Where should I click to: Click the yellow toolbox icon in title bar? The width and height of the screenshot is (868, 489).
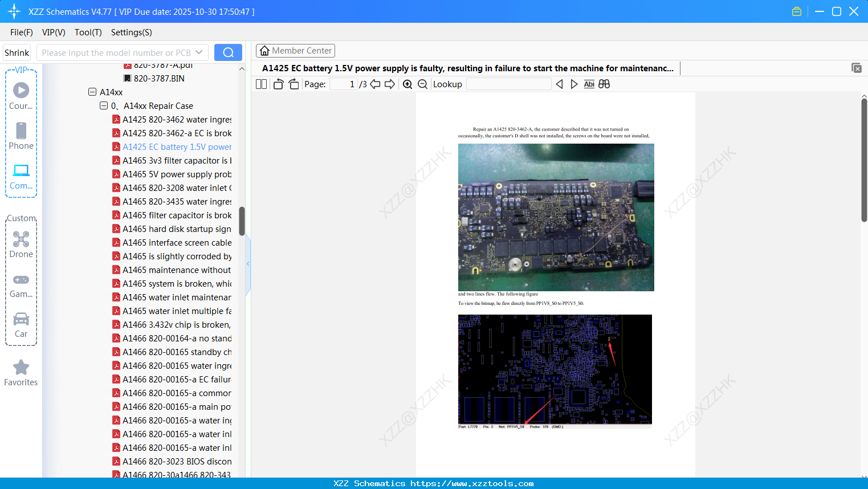(x=797, y=11)
